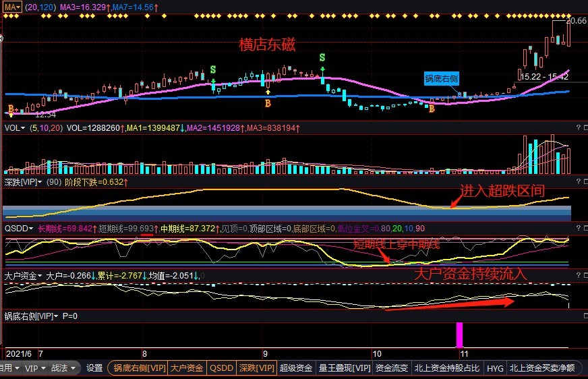Viewport: 588px width, 379px height.
Task: Toggle the highlighted QSDD indicator button
Action: [221, 368]
